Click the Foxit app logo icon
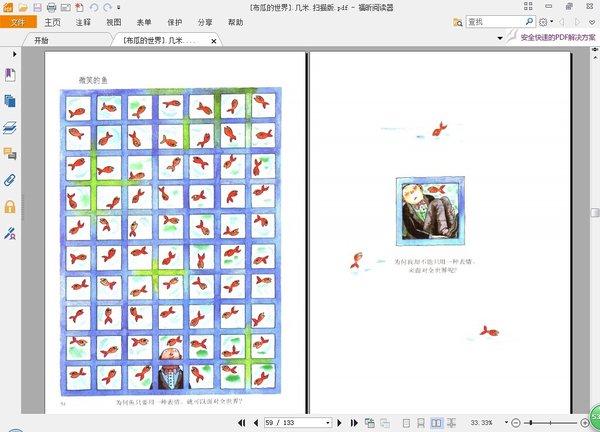 point(8,7)
